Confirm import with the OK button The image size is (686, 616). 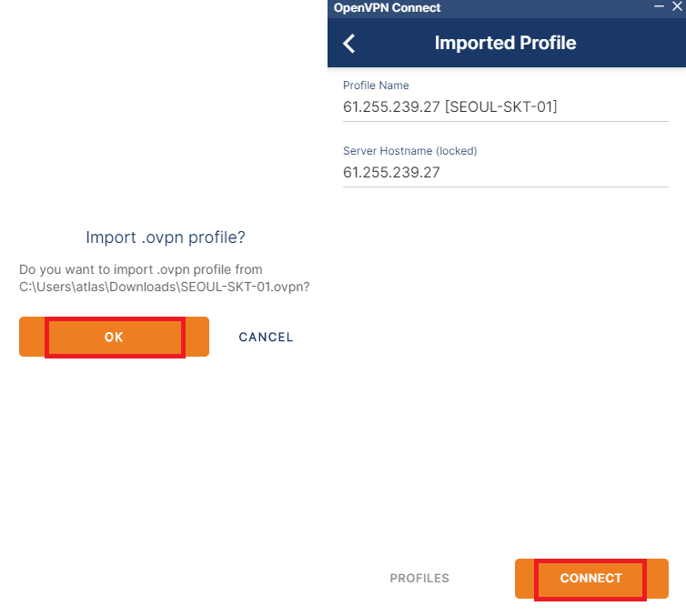click(x=114, y=337)
